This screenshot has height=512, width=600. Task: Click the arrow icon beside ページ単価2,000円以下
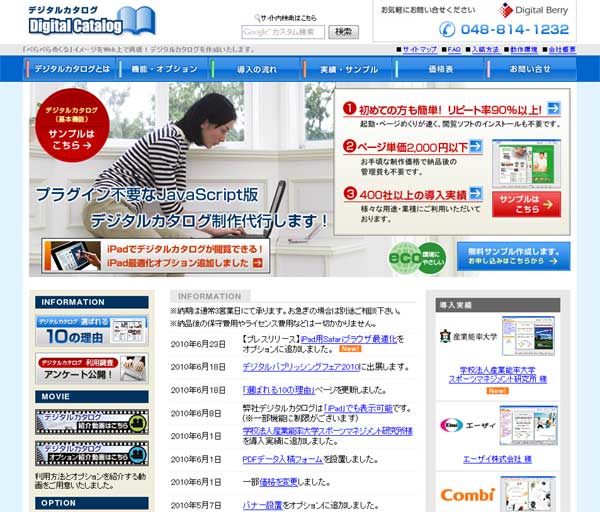(476, 146)
